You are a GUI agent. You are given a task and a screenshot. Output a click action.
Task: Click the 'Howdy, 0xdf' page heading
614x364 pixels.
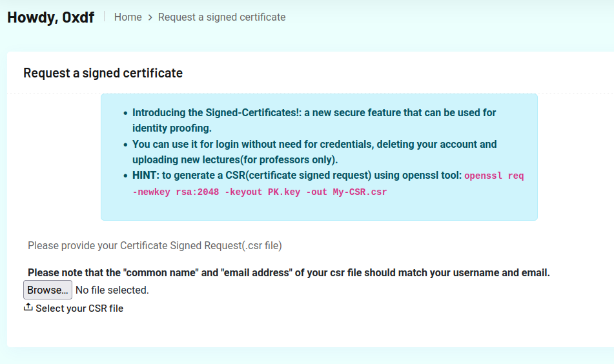point(50,17)
